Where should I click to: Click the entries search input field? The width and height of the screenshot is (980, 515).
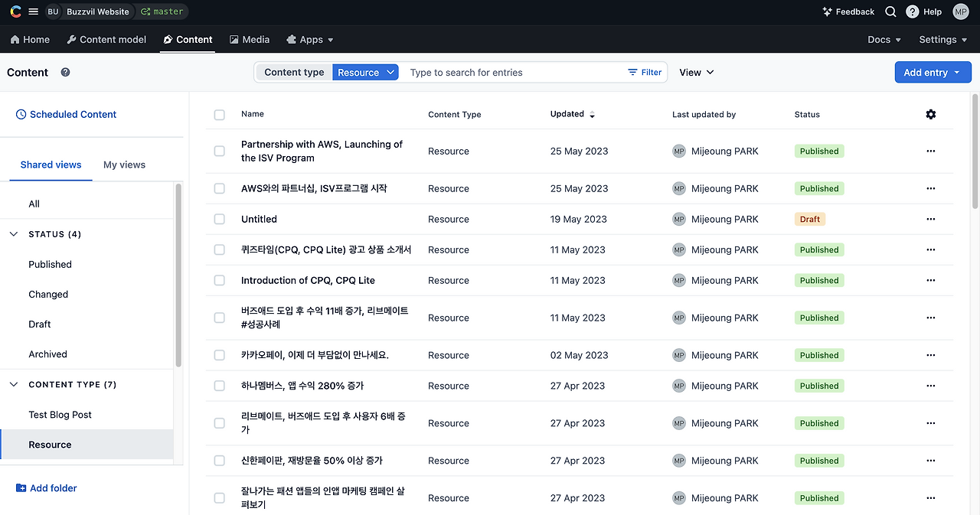point(498,72)
